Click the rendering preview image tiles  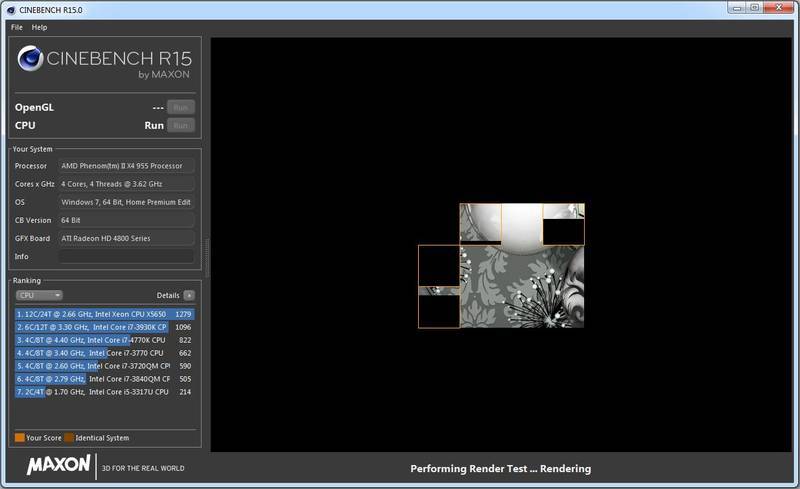pyautogui.click(x=502, y=265)
